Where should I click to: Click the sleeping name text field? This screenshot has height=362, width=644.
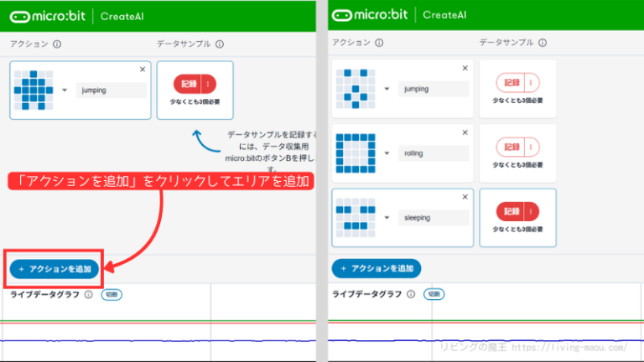click(432, 217)
